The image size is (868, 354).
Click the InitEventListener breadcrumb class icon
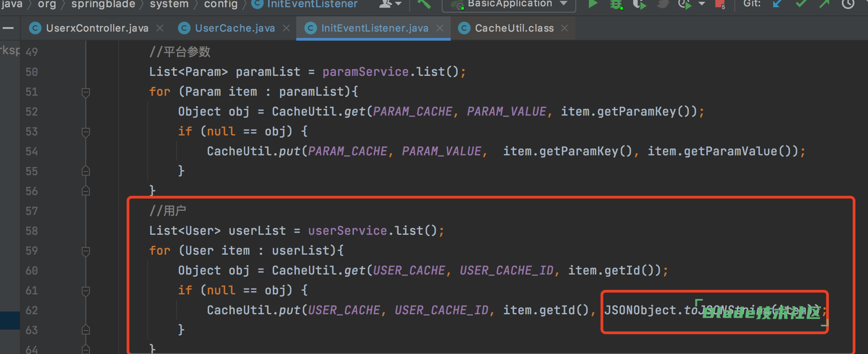[257, 4]
